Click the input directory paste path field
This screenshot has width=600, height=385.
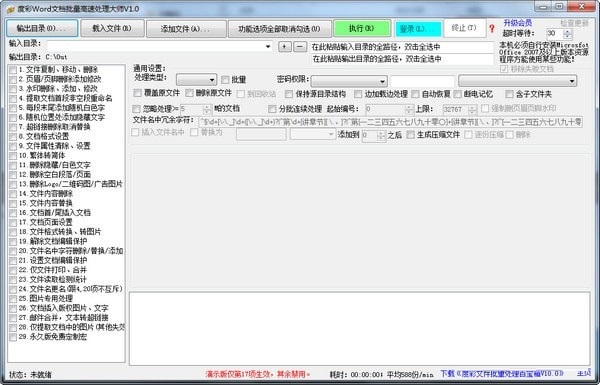tap(402, 47)
